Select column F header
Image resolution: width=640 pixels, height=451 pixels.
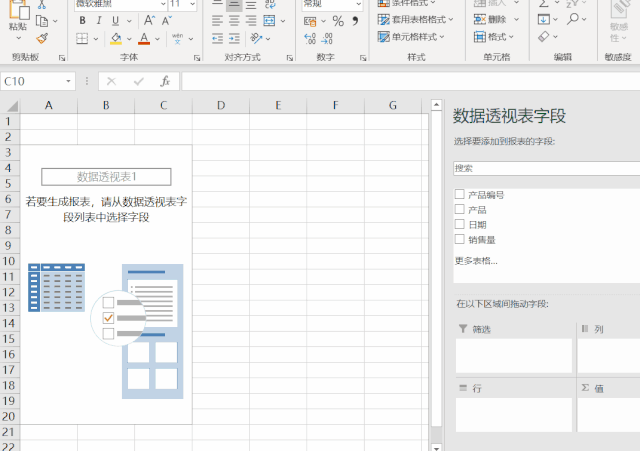tap(336, 106)
